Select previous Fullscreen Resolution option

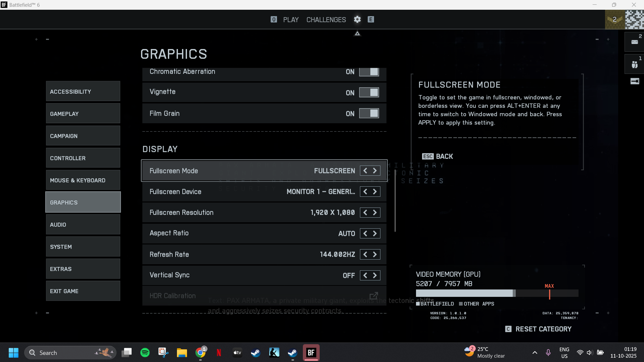(365, 213)
